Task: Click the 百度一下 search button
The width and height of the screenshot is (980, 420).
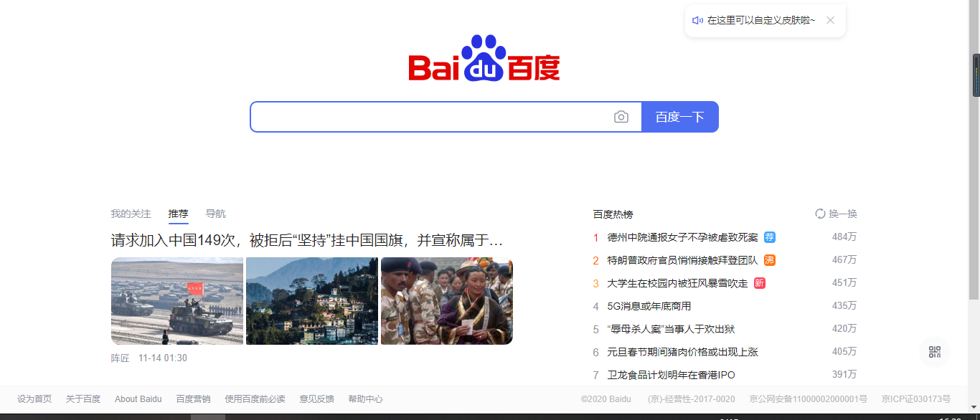Action: tap(680, 117)
